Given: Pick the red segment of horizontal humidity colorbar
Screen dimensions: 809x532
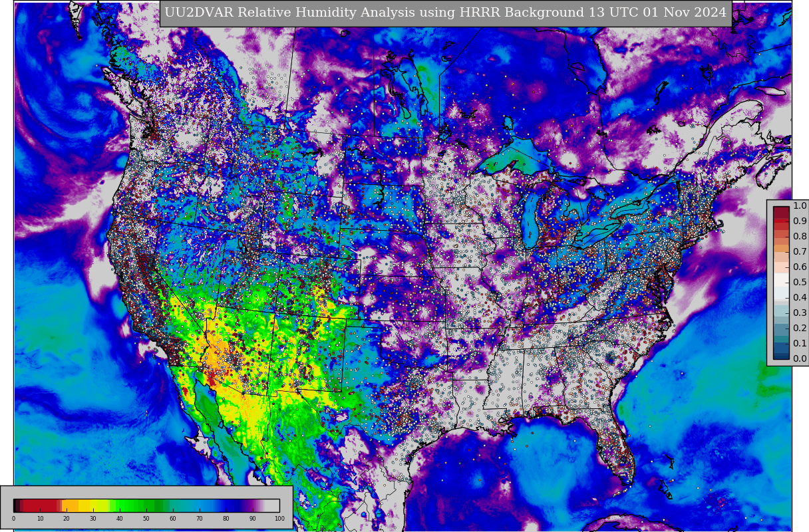Looking at the screenshot, I should tap(41, 505).
